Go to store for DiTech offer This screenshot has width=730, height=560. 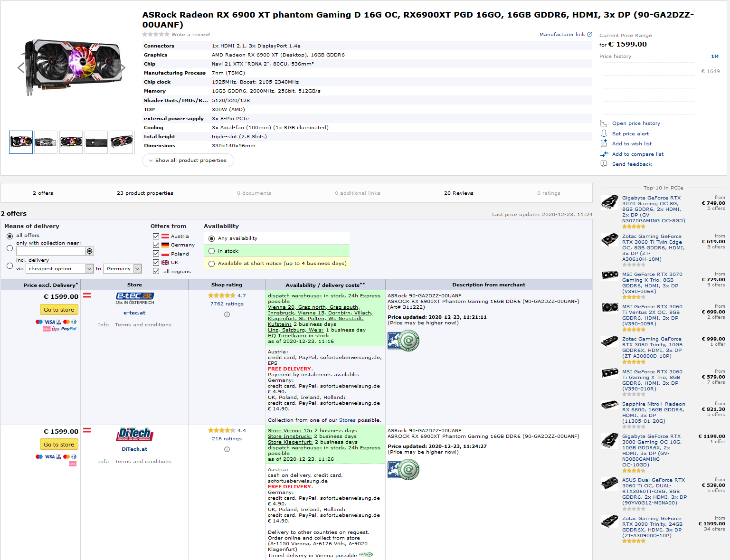[x=59, y=445]
